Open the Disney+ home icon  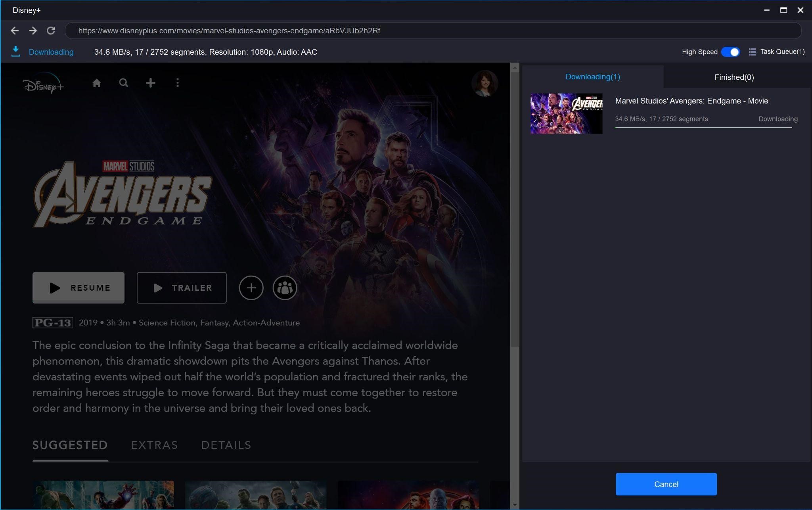pyautogui.click(x=96, y=83)
